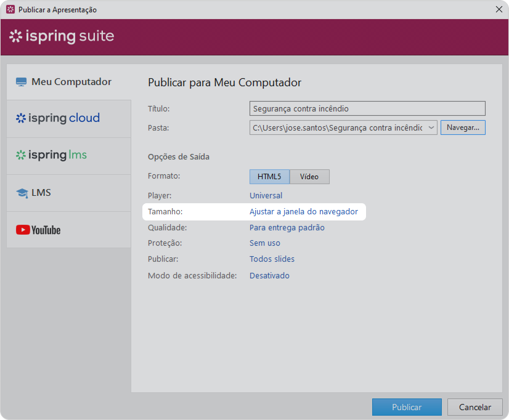The image size is (509, 420).
Task: Click the blue Publicar button
Action: pos(407,407)
